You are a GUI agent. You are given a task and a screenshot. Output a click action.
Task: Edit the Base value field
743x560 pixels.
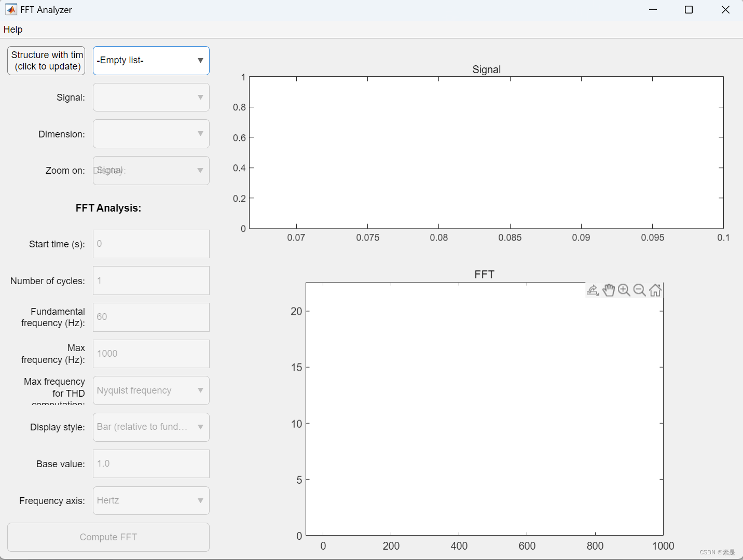(150, 464)
